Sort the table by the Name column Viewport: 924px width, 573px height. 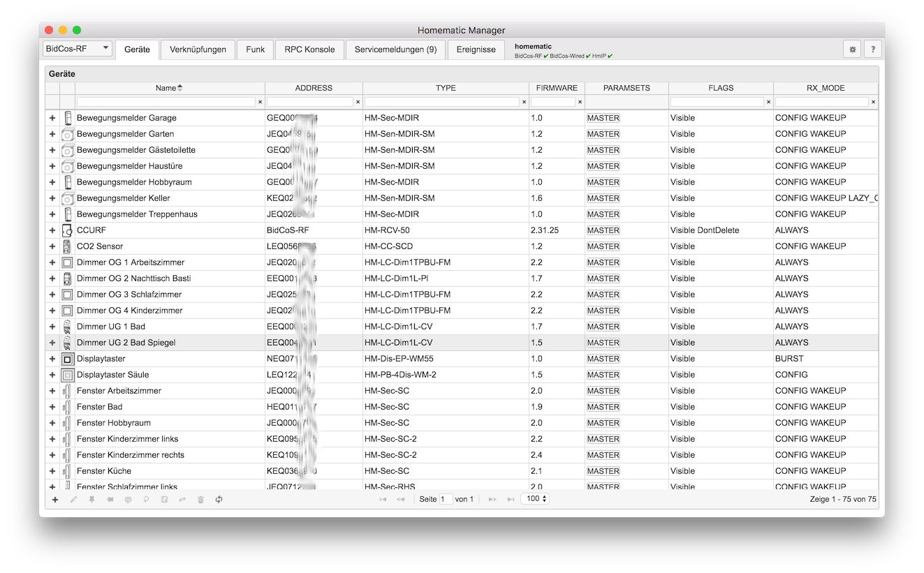pos(170,88)
